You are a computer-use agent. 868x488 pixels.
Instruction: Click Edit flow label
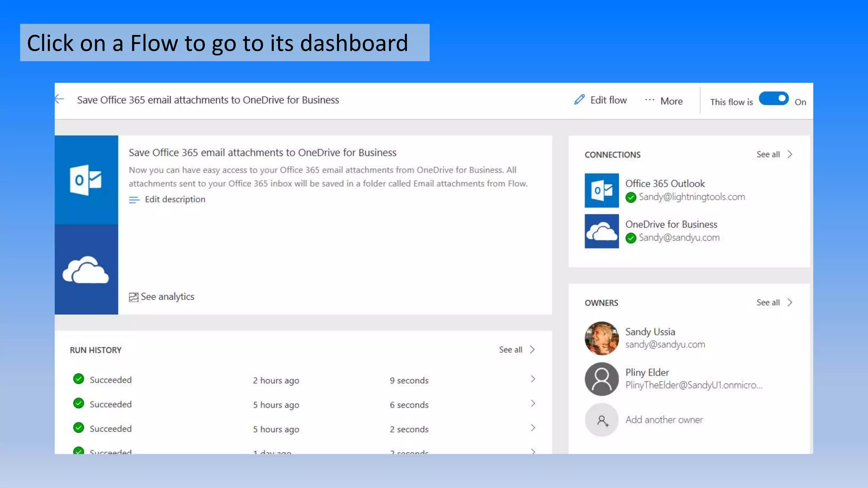coord(609,100)
